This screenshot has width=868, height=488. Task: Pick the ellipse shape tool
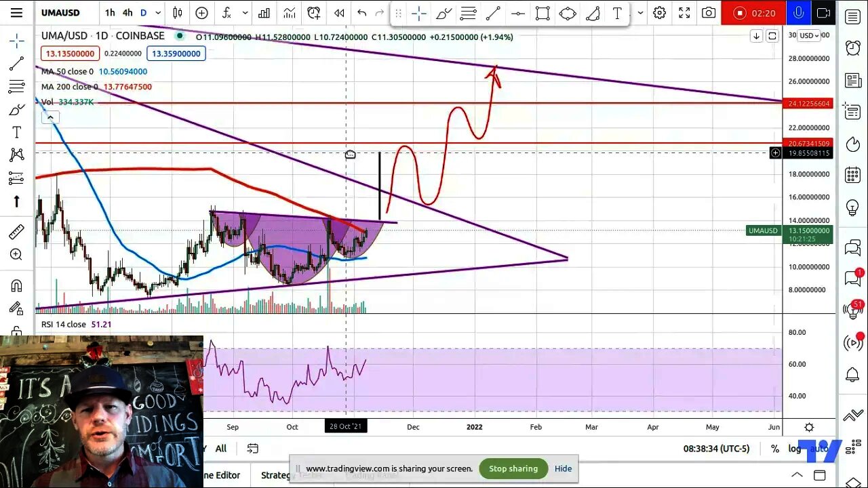(568, 12)
